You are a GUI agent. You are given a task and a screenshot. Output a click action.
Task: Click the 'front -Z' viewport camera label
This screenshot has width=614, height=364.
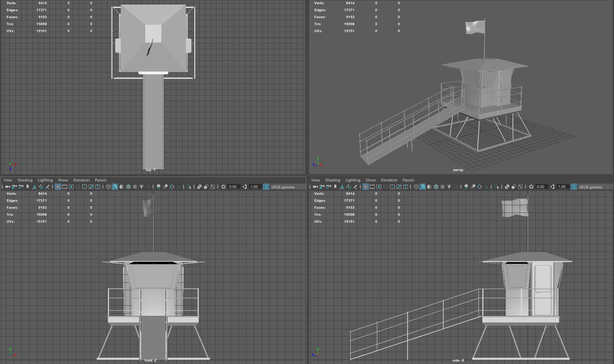[x=150, y=360]
